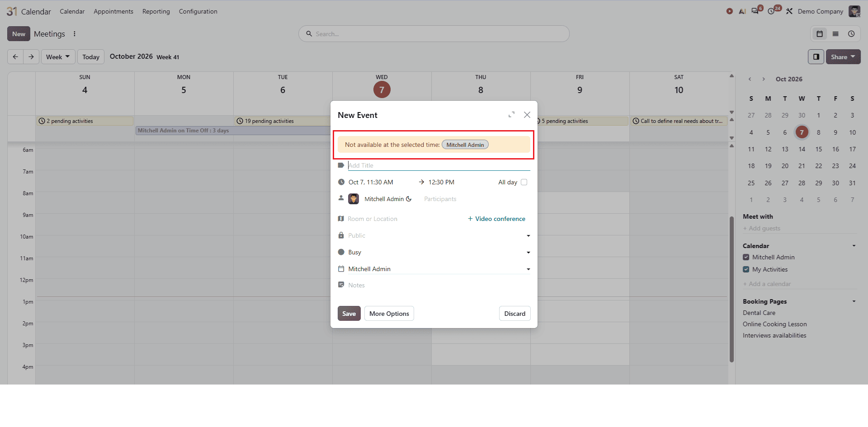Viewport: 868px width, 427px height.
Task: Click calendar grid vertical scrollbar
Action: pos(731,289)
